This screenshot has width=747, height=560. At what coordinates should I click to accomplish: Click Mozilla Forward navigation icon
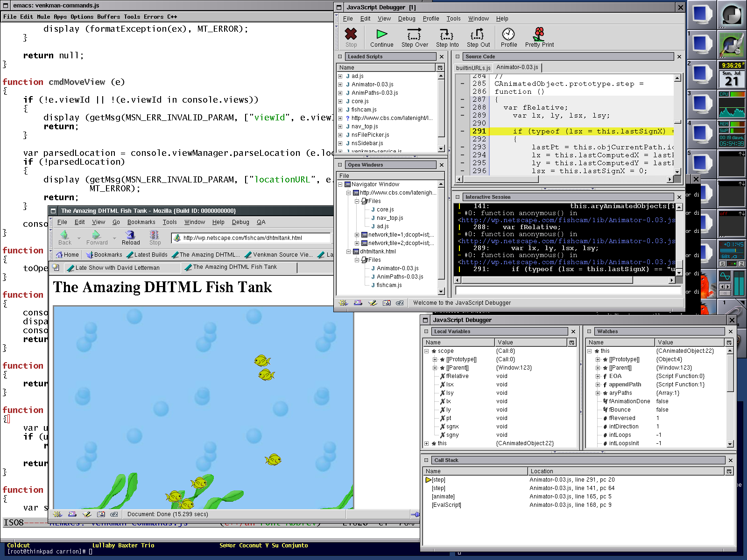pyautogui.click(x=96, y=234)
